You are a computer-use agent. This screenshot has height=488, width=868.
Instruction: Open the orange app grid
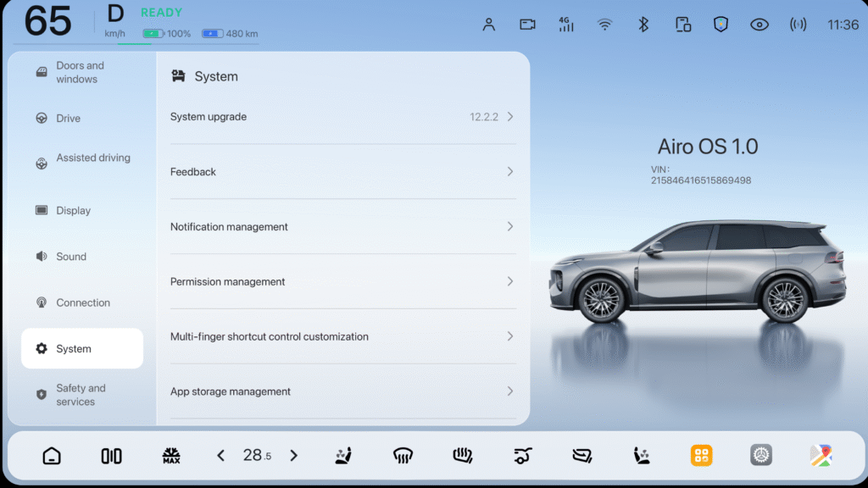[x=701, y=455]
